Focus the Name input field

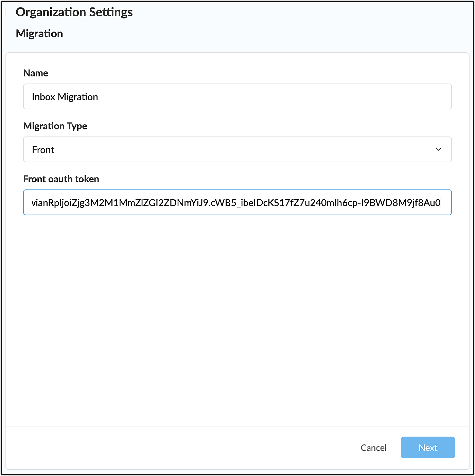click(x=237, y=96)
